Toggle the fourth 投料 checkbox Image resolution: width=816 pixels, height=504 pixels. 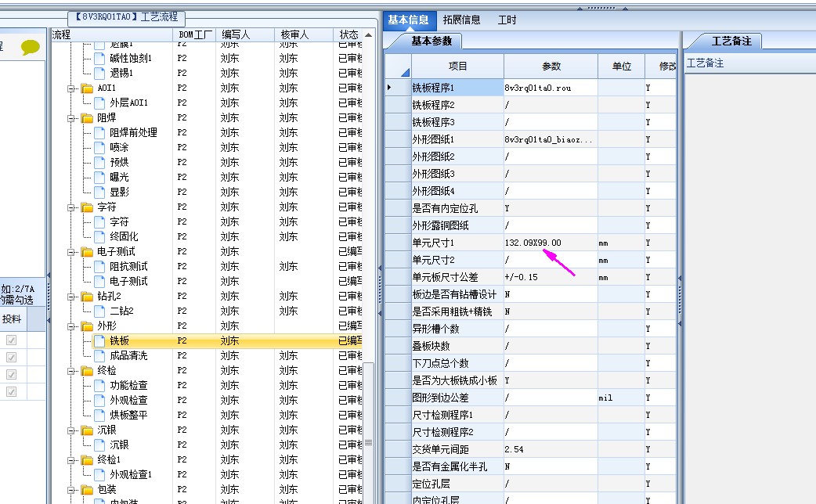pos(11,391)
